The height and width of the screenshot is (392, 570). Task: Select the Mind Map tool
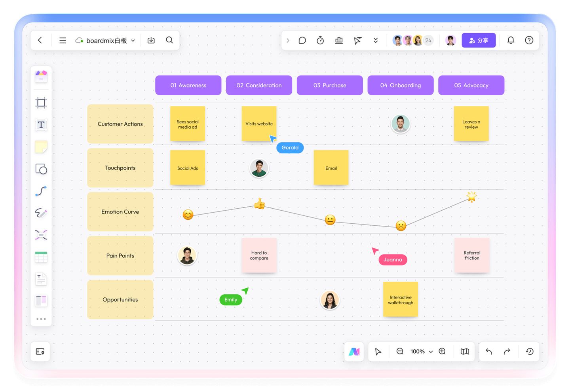tap(41, 235)
